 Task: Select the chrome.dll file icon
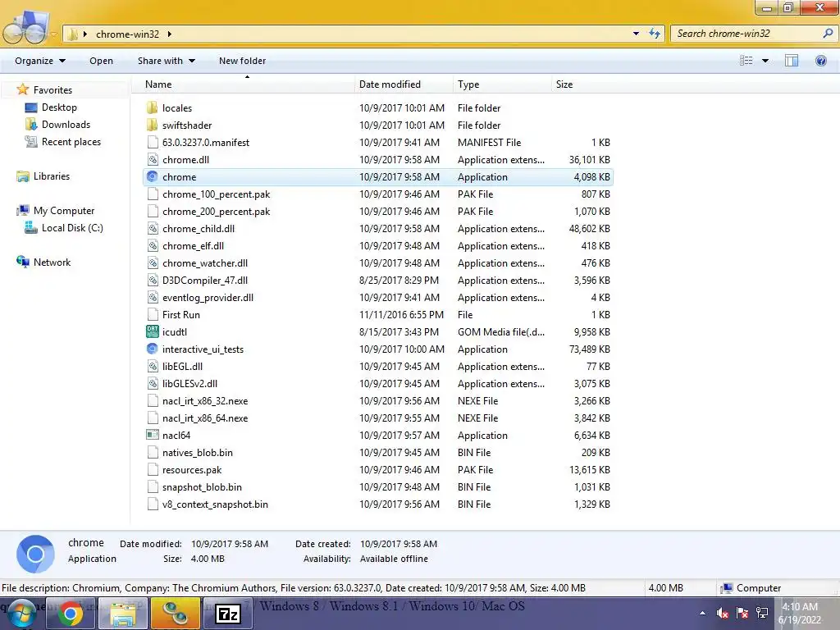click(153, 160)
